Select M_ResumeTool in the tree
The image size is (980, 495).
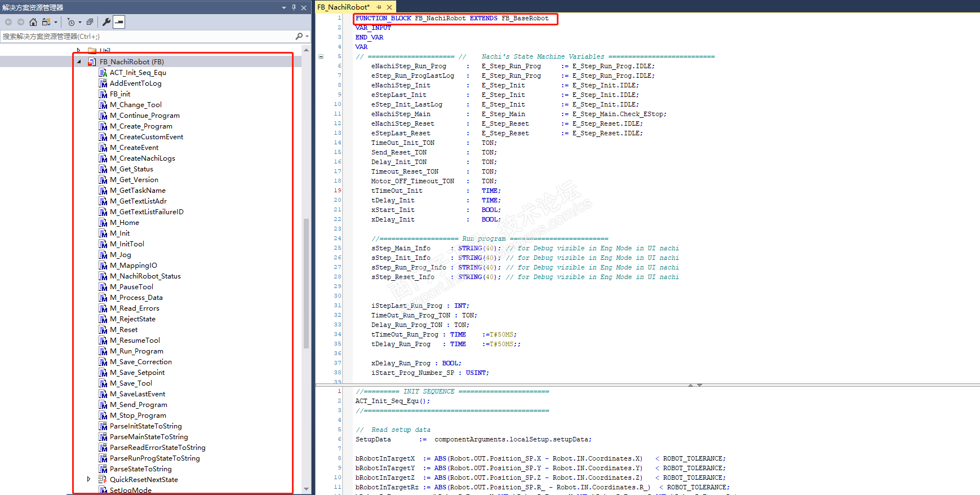(x=135, y=341)
